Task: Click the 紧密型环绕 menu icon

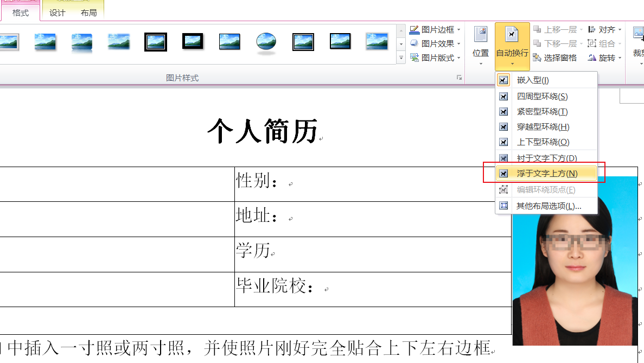Action: (503, 112)
